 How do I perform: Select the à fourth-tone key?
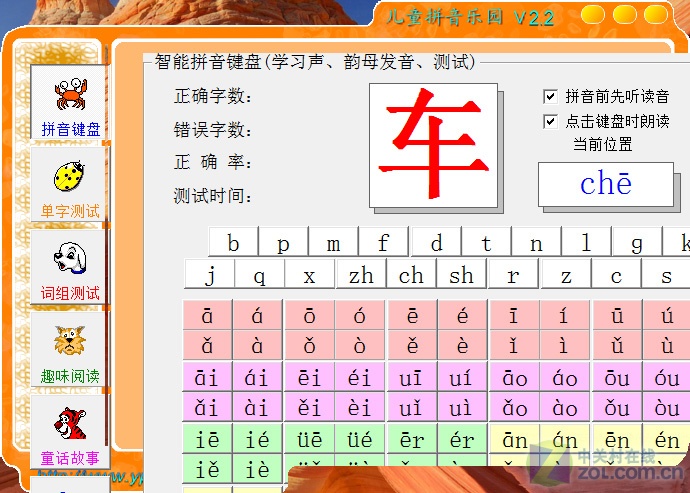[x=257, y=345]
